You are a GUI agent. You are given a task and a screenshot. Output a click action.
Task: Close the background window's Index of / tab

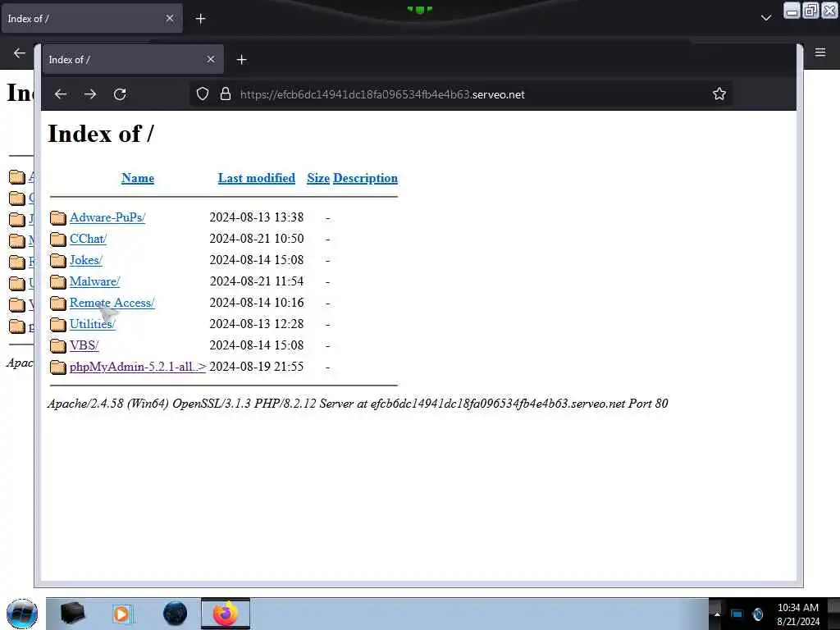point(169,18)
